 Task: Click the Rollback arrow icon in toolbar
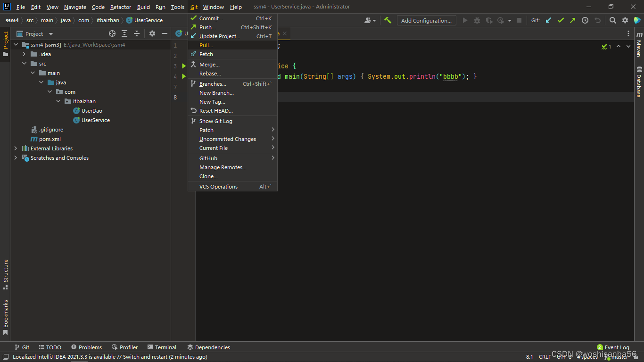597,20
